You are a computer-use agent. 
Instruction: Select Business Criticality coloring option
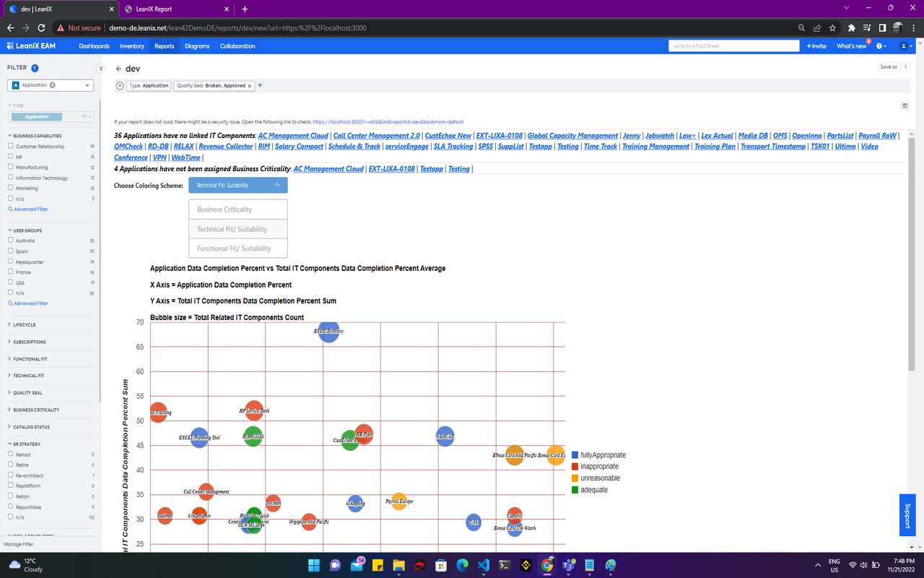[237, 210]
